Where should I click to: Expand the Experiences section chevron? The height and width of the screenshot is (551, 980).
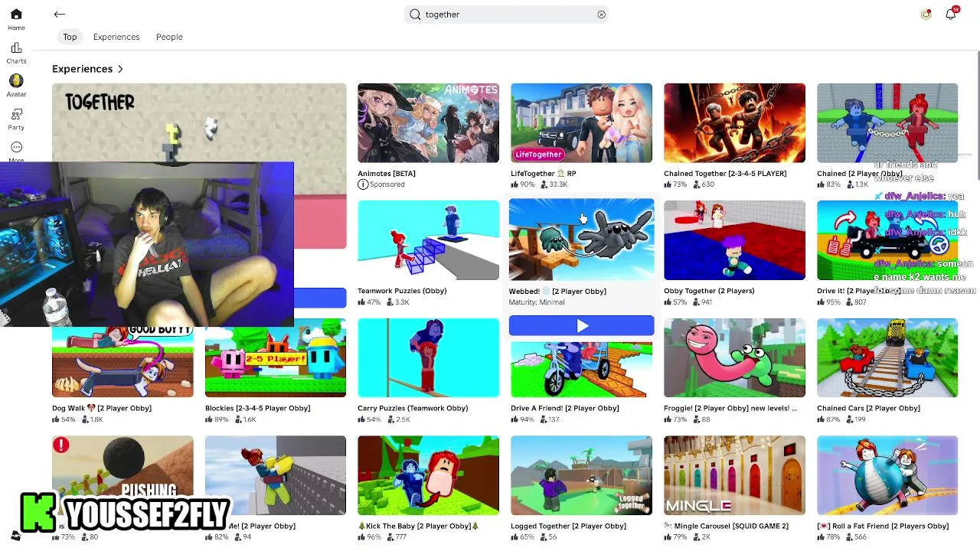pyautogui.click(x=120, y=69)
